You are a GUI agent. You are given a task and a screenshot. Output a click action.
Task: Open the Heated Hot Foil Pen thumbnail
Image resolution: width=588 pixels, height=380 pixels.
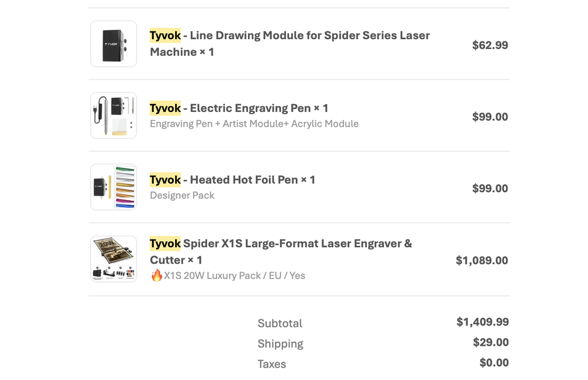114,187
